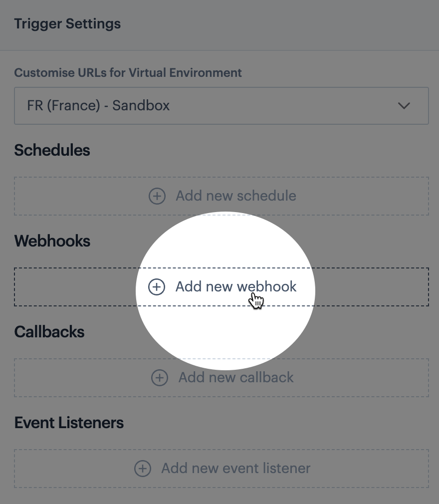439x504 pixels.
Task: Expand the Virtual Environment dropdown chevron
Action: pyautogui.click(x=404, y=106)
